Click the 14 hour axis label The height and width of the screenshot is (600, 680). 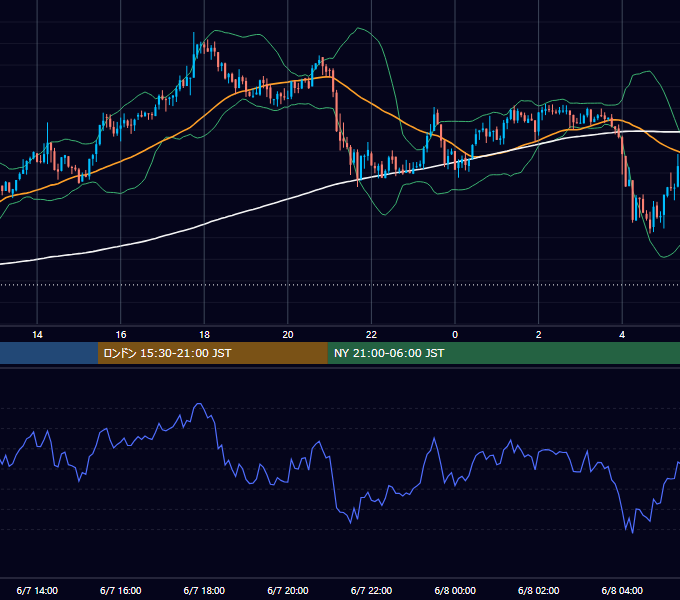tap(37, 335)
